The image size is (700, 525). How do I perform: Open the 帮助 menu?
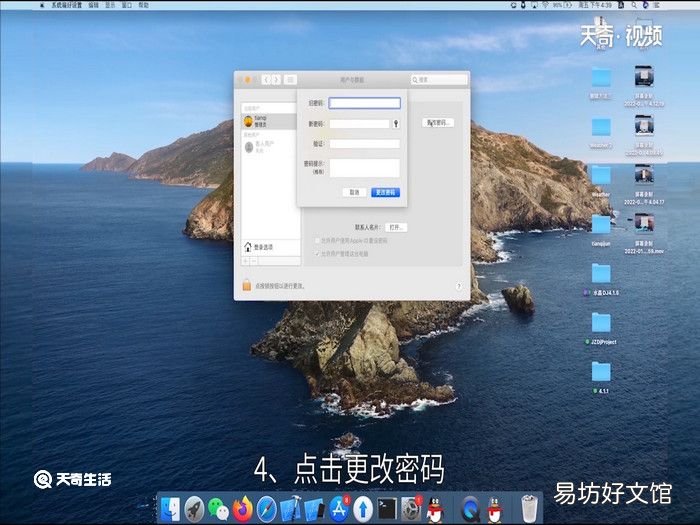pyautogui.click(x=143, y=5)
